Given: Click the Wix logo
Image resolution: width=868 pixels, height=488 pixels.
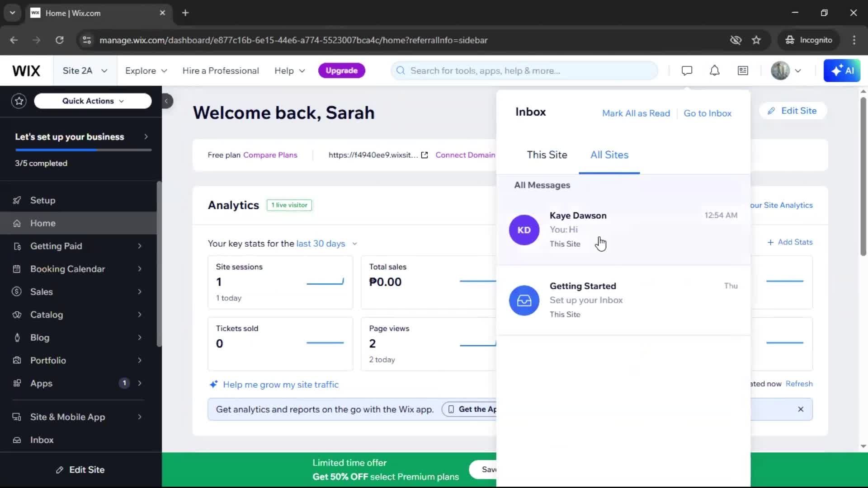Looking at the screenshot, I should (26, 70).
